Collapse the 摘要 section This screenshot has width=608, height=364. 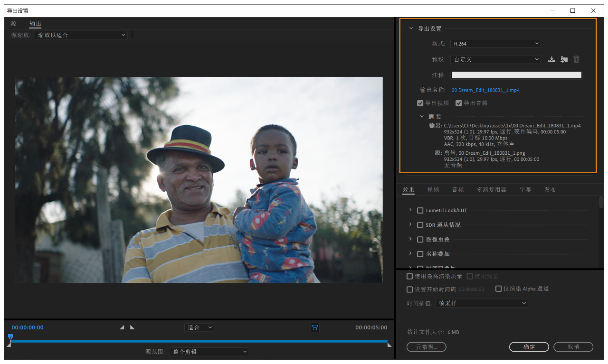(x=422, y=116)
